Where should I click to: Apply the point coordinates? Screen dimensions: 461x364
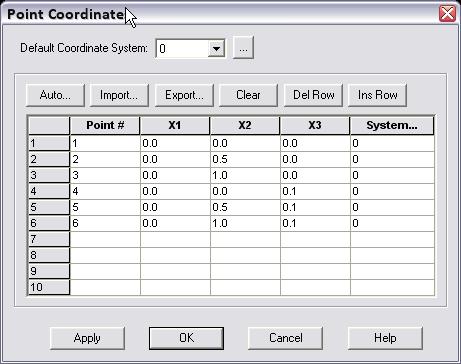(87, 338)
